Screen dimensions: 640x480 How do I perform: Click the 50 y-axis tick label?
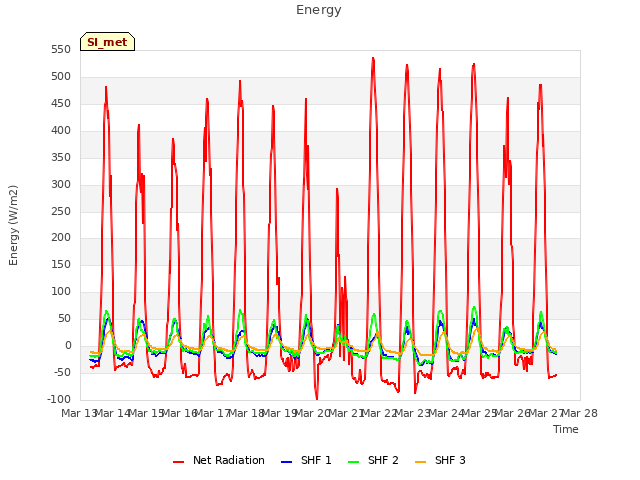point(64,318)
